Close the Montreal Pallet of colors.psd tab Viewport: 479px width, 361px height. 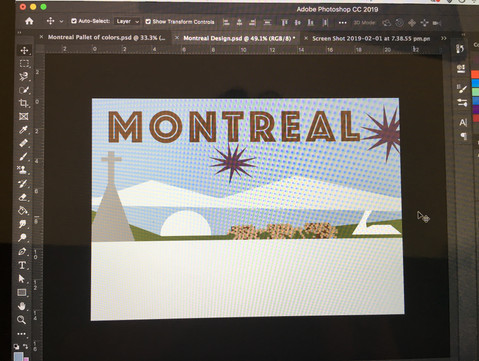point(41,37)
